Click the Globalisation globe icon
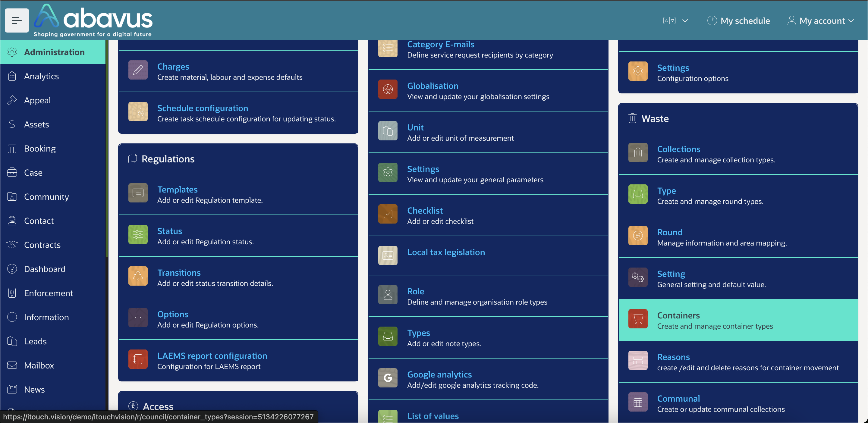This screenshot has height=423, width=868. pyautogui.click(x=388, y=89)
